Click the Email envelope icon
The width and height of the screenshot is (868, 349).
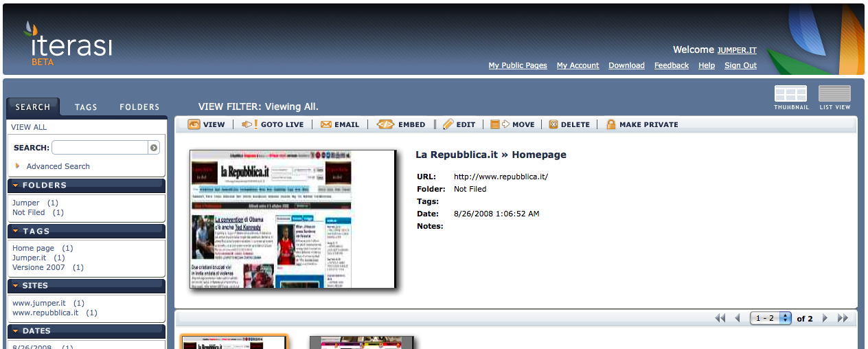coord(326,124)
